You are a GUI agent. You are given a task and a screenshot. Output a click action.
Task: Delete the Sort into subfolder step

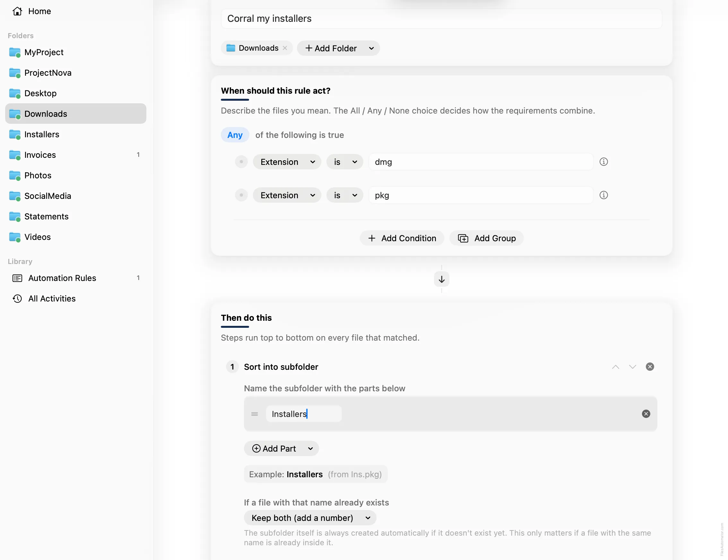point(650,367)
